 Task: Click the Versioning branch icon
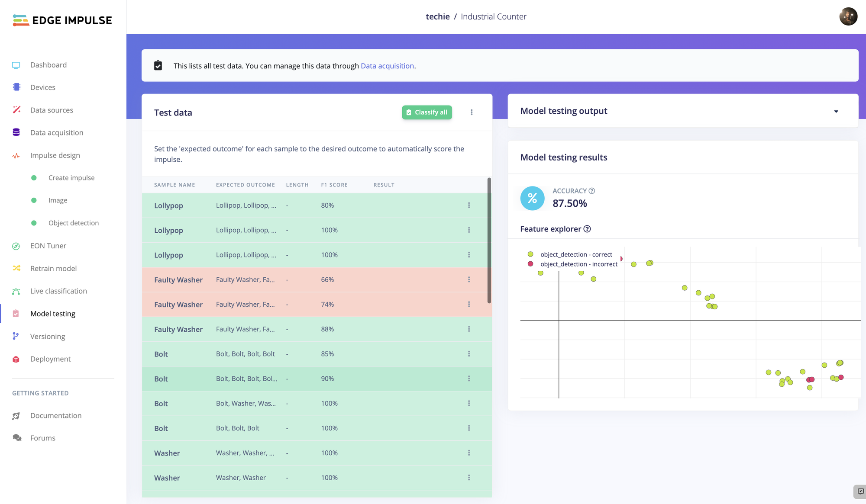16,336
